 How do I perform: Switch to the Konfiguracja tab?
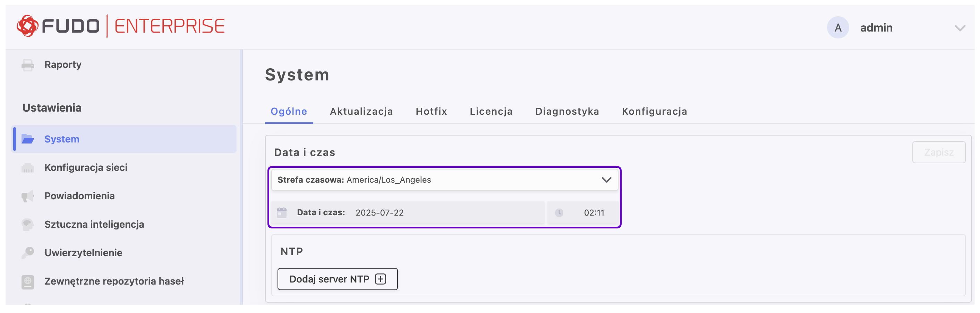tap(654, 111)
